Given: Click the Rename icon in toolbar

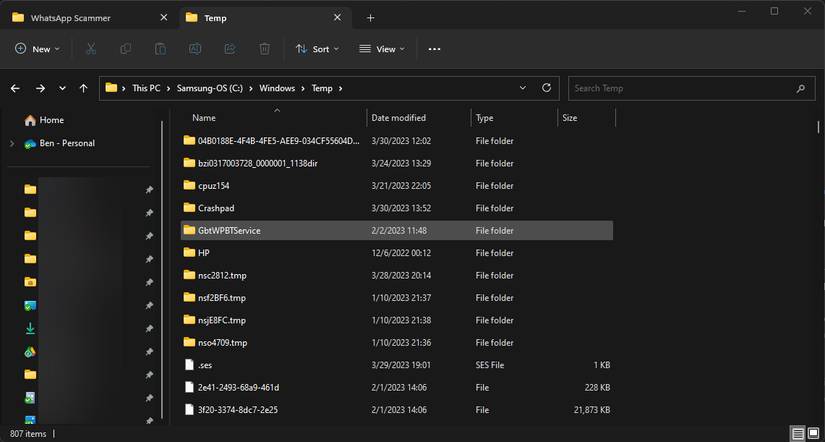Looking at the screenshot, I should [195, 48].
